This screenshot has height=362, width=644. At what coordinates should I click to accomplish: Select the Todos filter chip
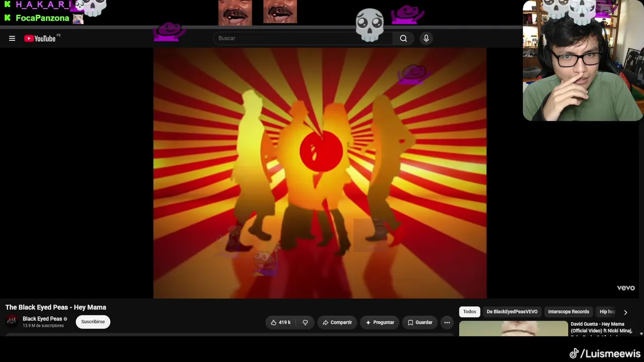coord(469,312)
